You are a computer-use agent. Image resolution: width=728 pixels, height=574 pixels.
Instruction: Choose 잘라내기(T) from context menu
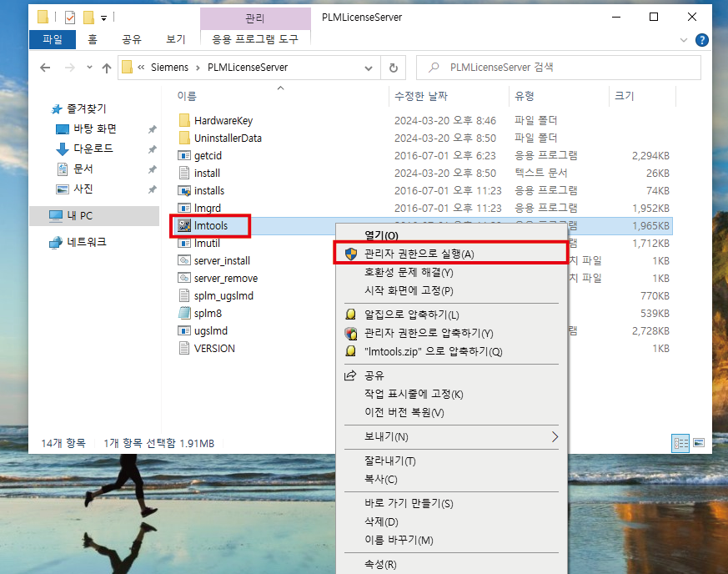click(x=451, y=461)
